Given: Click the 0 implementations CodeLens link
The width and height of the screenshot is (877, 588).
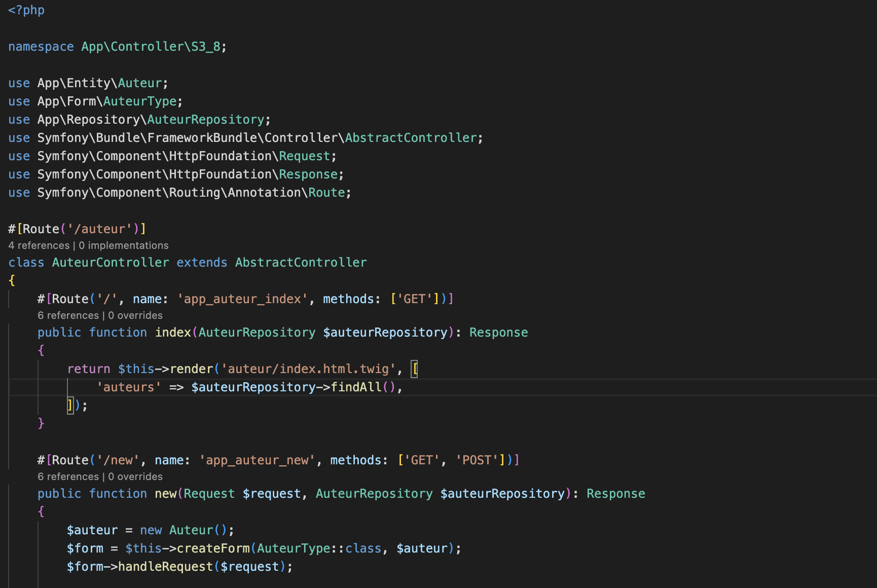Looking at the screenshot, I should 123,245.
